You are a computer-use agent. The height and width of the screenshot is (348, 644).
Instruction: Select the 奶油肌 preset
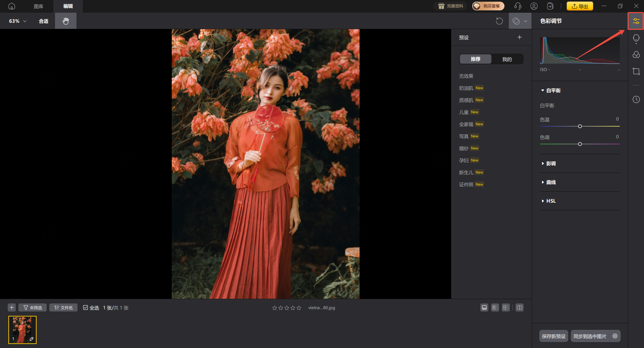click(466, 88)
